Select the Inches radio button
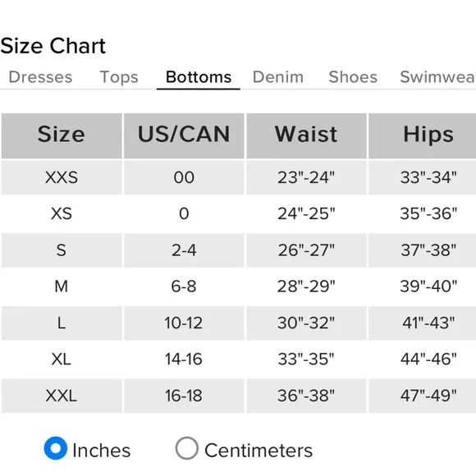476x476 pixels. click(56, 448)
